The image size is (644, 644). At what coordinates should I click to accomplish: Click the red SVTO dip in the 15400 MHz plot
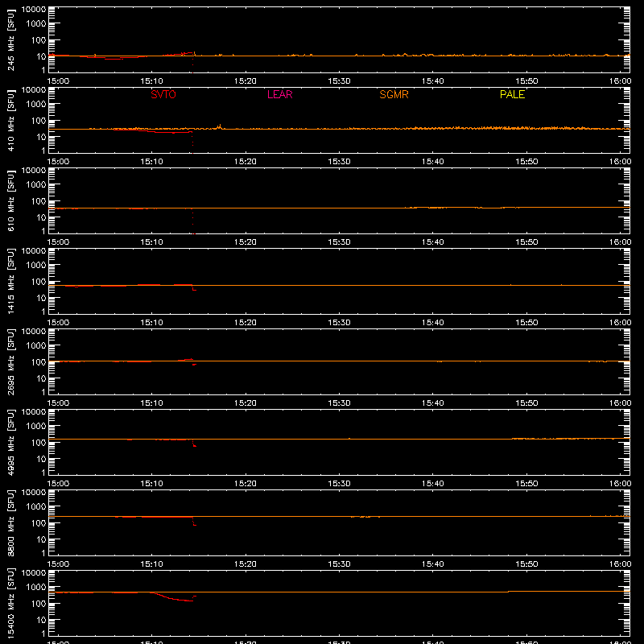pyautogui.click(x=172, y=598)
